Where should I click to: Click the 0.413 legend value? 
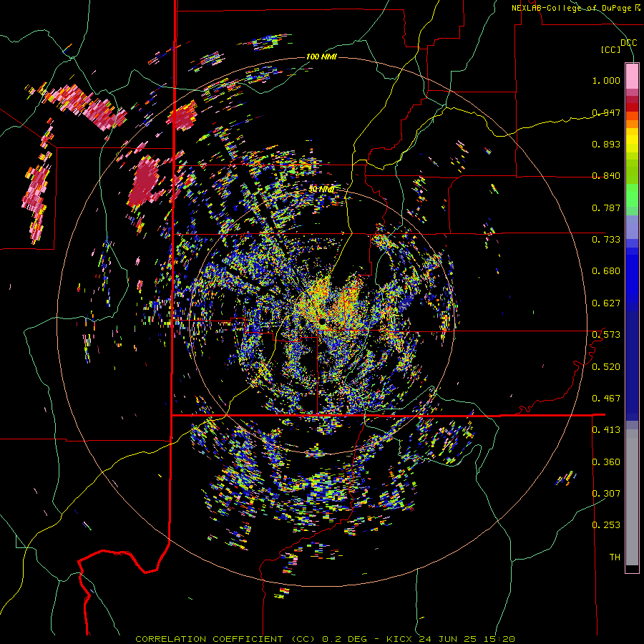point(606,430)
